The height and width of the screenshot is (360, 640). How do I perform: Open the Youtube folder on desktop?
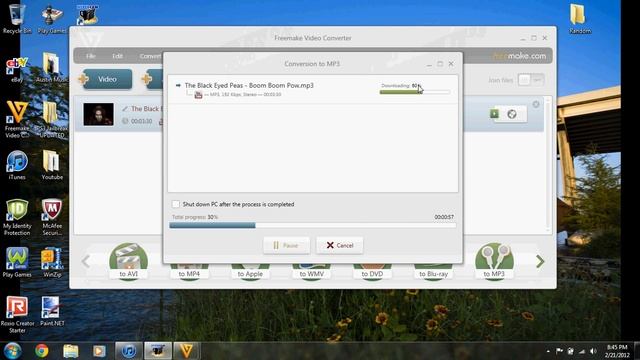click(52, 165)
